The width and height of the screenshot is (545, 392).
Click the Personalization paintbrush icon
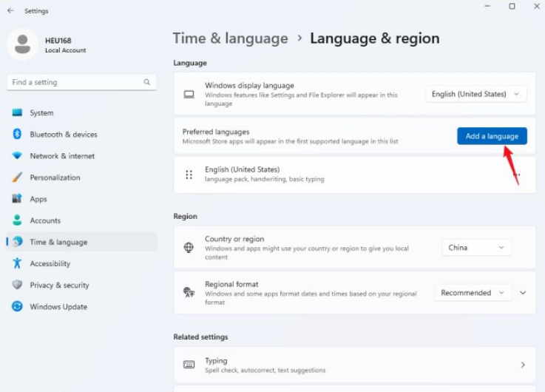pyautogui.click(x=17, y=178)
